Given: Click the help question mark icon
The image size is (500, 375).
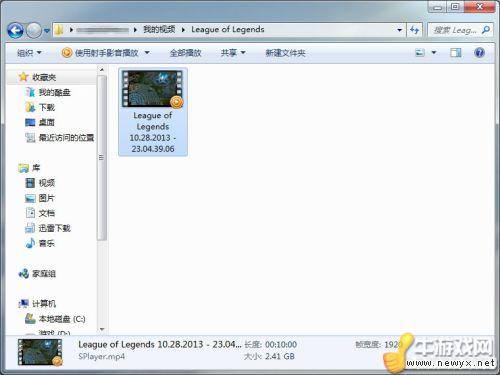Looking at the screenshot, I should [479, 53].
